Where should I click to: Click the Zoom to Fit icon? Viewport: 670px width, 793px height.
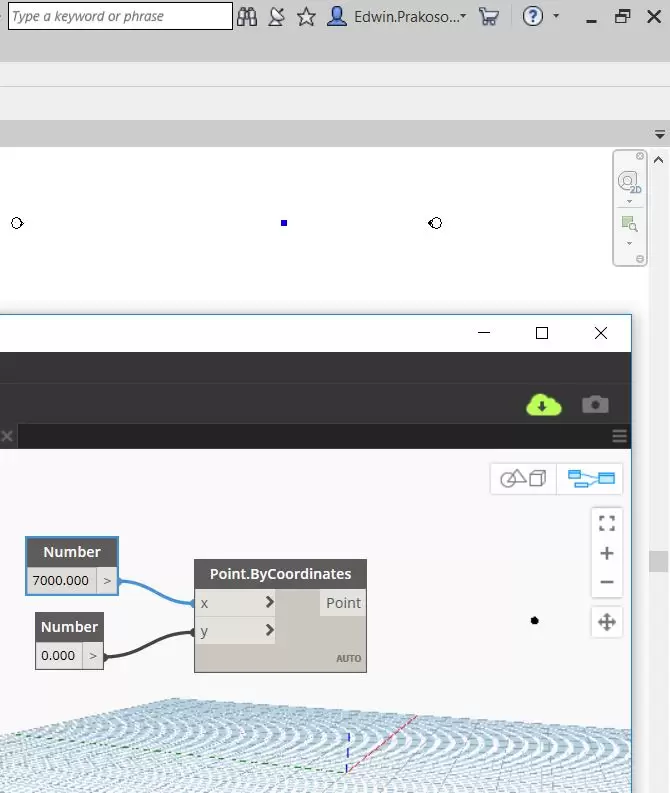(606, 523)
